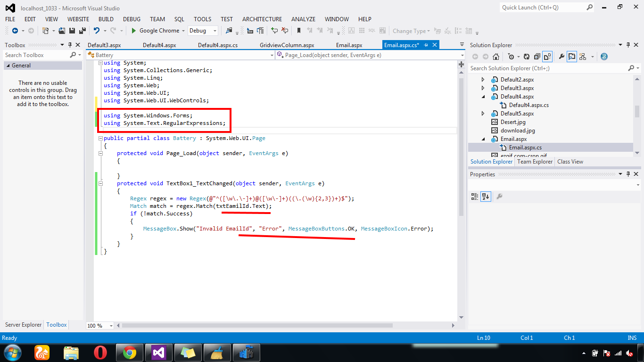This screenshot has height=362, width=644.
Task: Toggle Preview Selected Items in Solution Explorer
Action: pos(571,56)
